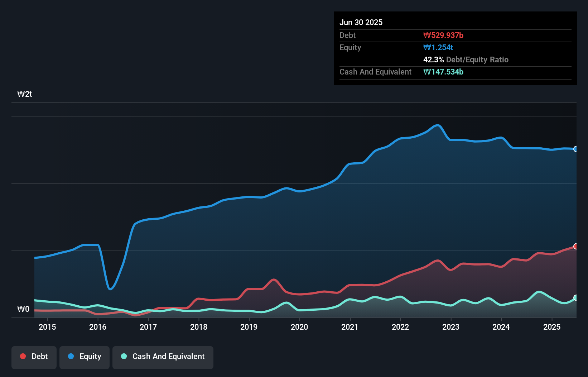Click the red Debt legend dot
Screen dimensions: 588x377
22,356
